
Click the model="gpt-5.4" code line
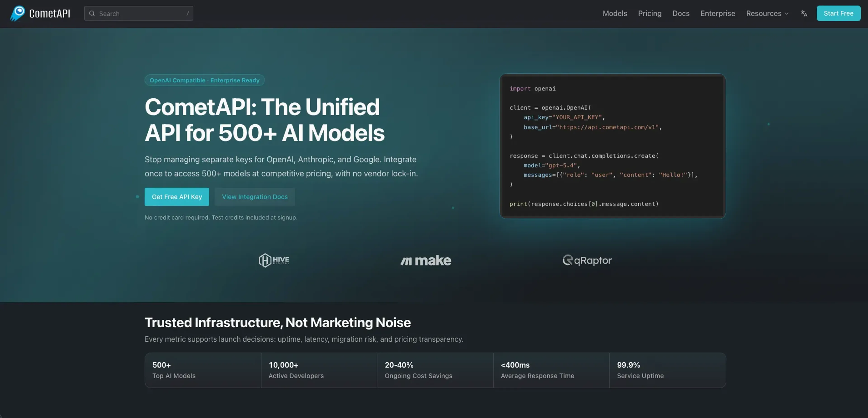pos(552,165)
